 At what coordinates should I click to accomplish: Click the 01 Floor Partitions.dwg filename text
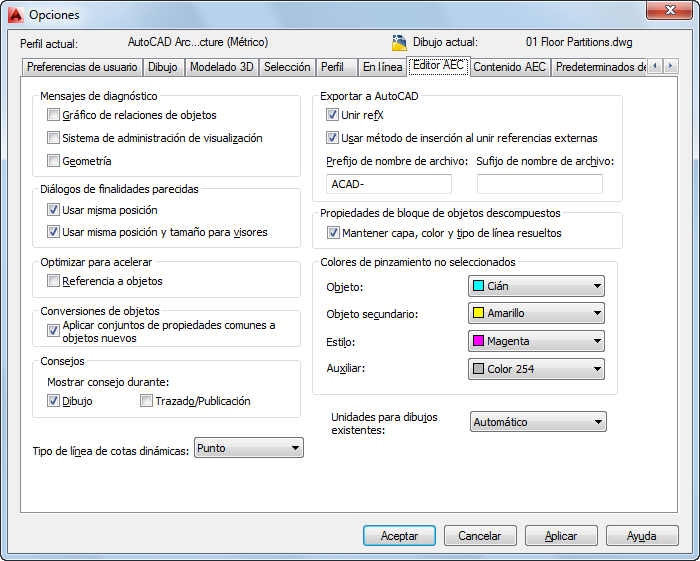(579, 42)
